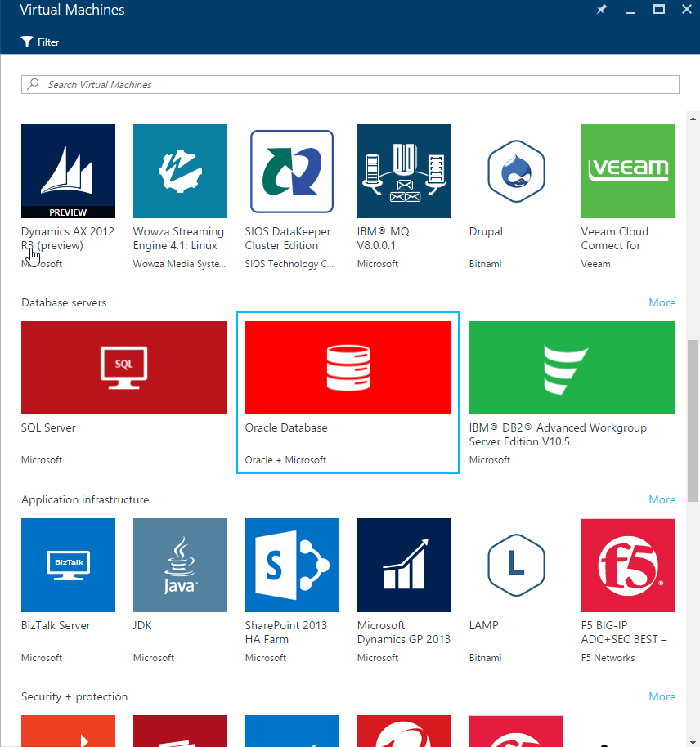700x747 pixels.
Task: Click 'SIOS Technology C...' publisher text
Action: (289, 264)
